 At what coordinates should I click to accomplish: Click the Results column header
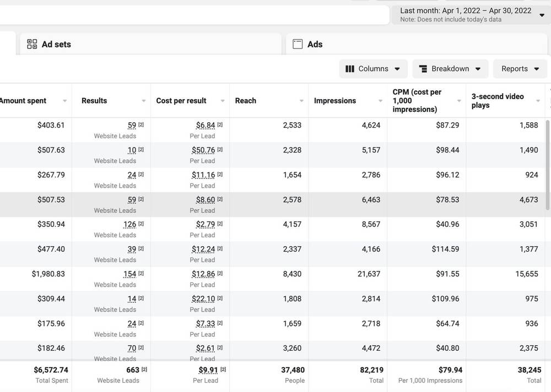[94, 101]
